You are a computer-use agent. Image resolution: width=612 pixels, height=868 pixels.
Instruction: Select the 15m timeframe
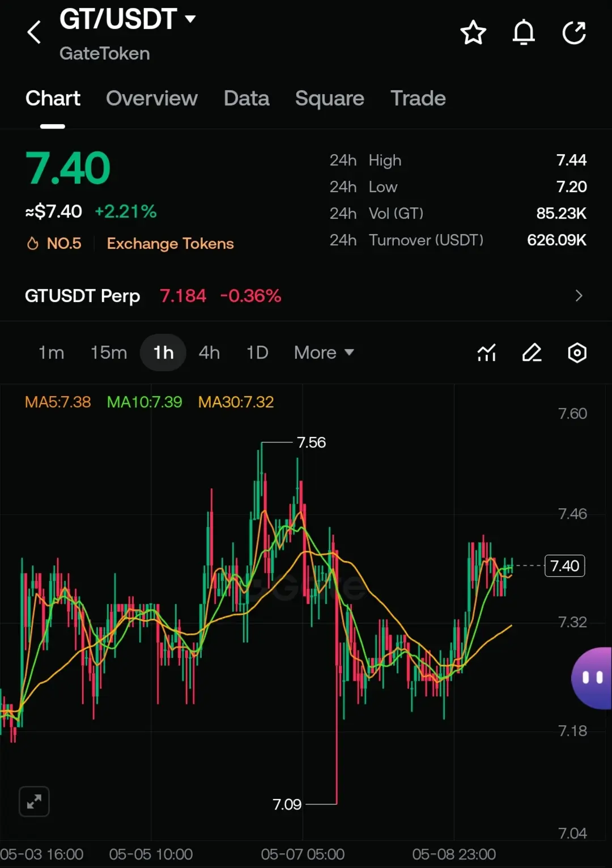click(x=109, y=352)
